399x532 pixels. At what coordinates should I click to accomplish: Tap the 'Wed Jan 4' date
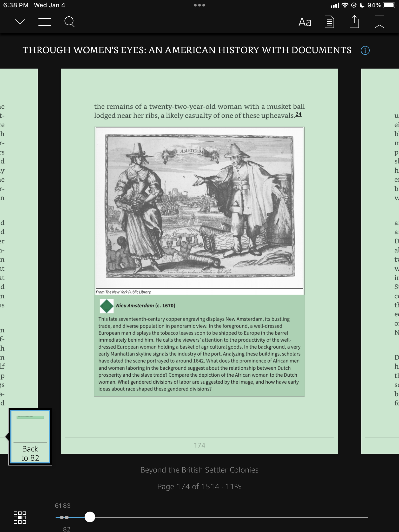point(50,5)
